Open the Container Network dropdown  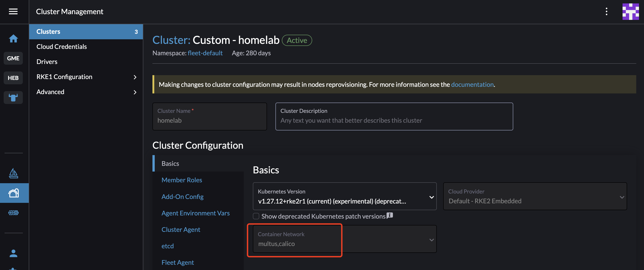345,239
